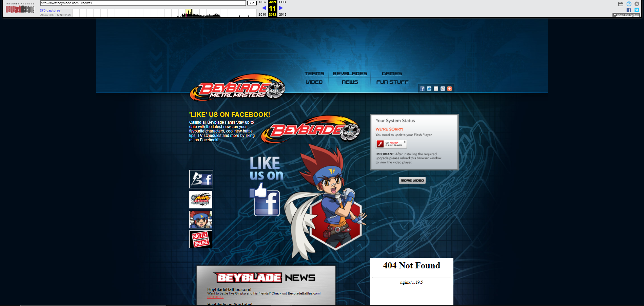Select the 2010 capture year
644x306 pixels.
[262, 15]
